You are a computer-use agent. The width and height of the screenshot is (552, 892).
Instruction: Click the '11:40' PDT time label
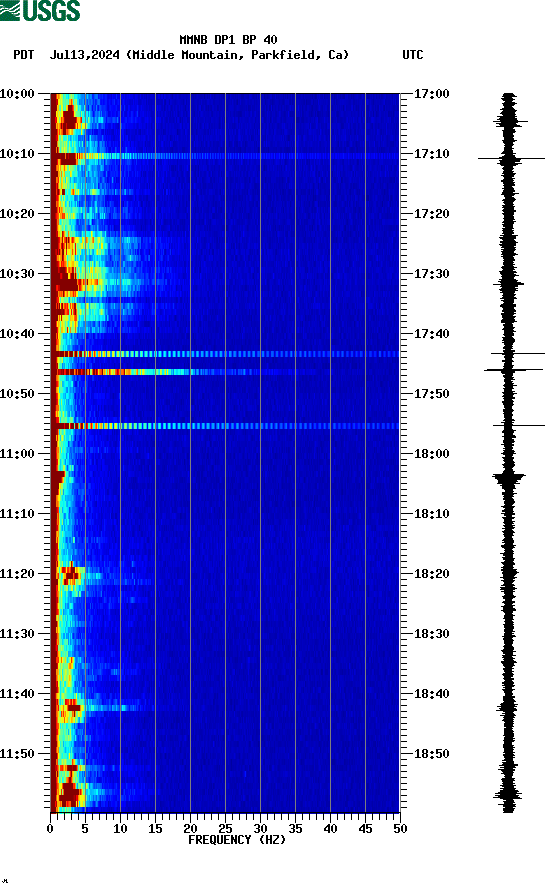click(x=17, y=694)
